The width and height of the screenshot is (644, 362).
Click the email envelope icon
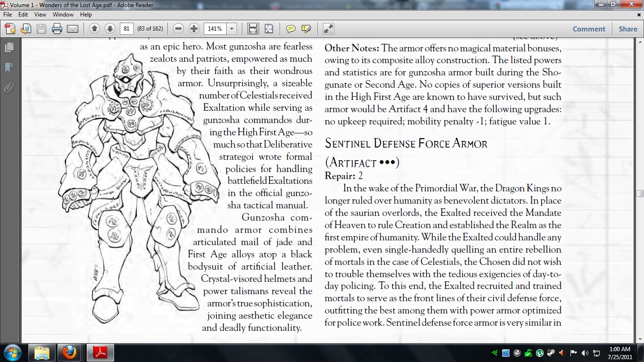tap(72, 29)
